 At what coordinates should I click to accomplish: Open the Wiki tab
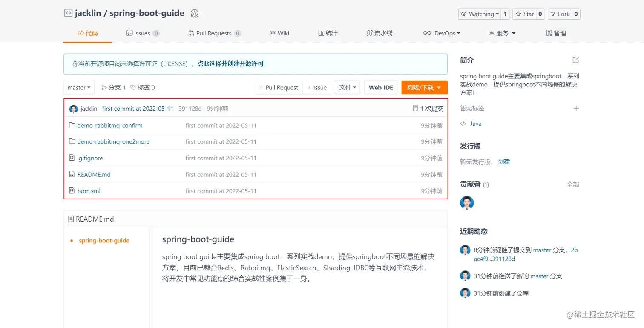(279, 33)
